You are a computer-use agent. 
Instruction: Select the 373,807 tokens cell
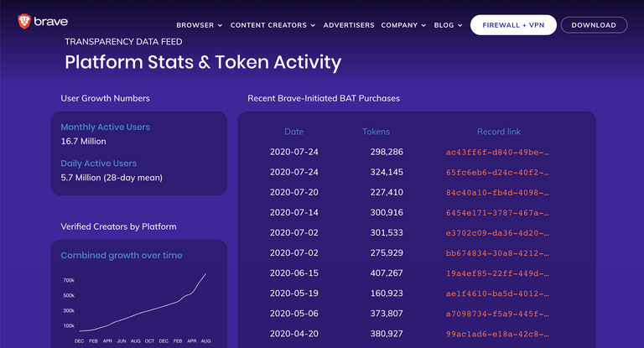387,314
